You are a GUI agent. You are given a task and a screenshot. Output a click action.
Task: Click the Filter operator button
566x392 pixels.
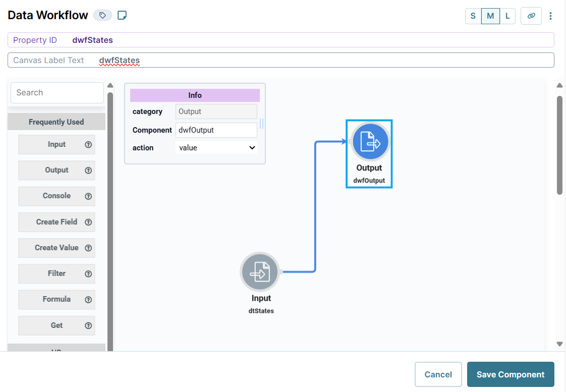(x=56, y=273)
